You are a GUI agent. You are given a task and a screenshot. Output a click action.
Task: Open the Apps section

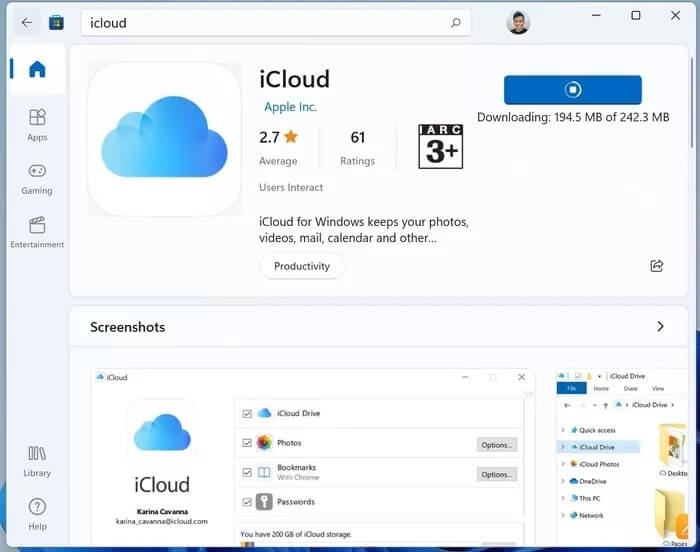(x=37, y=125)
